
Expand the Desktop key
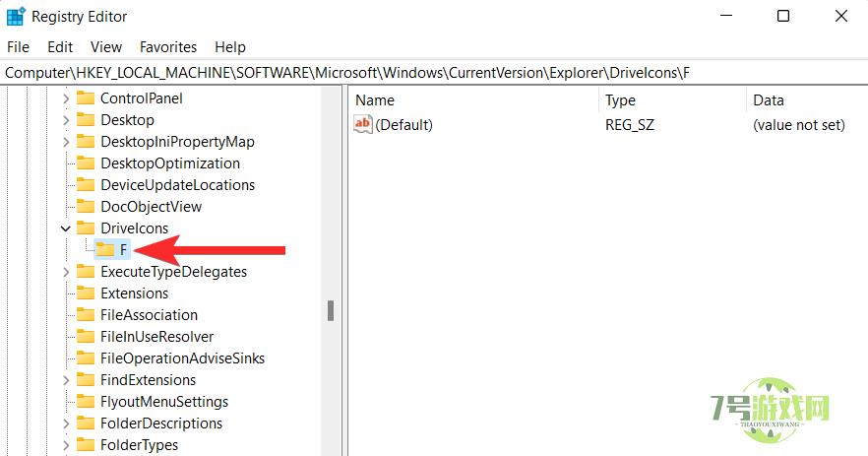tap(66, 120)
